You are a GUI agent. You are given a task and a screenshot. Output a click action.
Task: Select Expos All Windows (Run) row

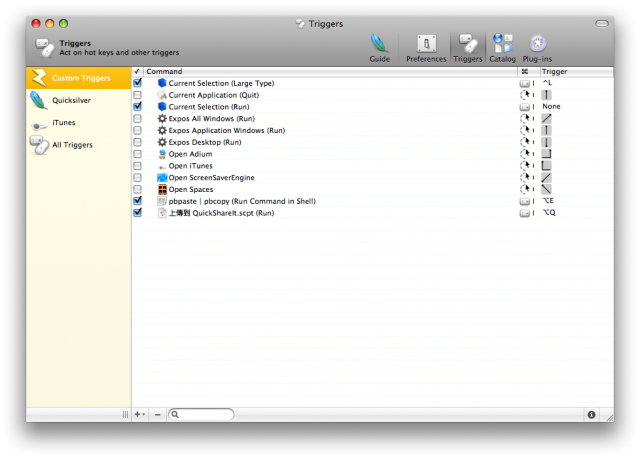(x=372, y=118)
